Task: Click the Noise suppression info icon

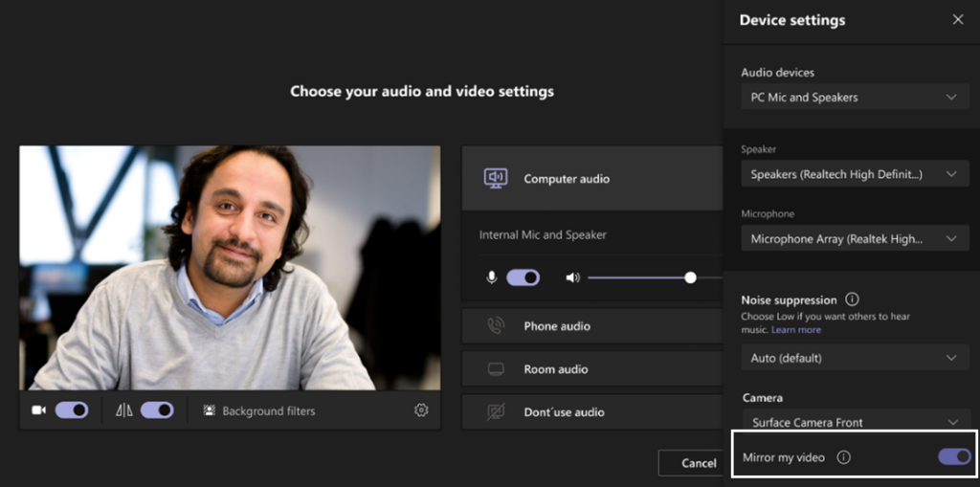Action: [x=852, y=299]
